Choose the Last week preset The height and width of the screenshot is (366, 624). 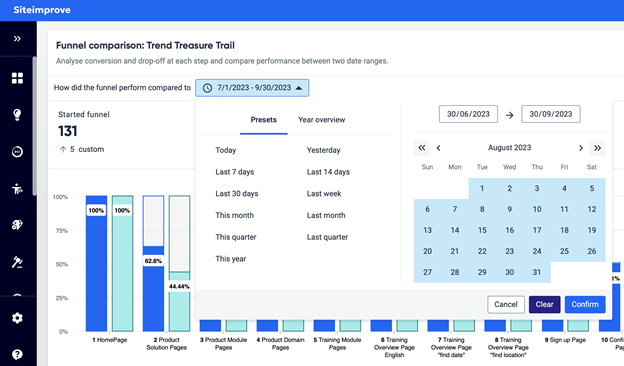pyautogui.click(x=324, y=194)
